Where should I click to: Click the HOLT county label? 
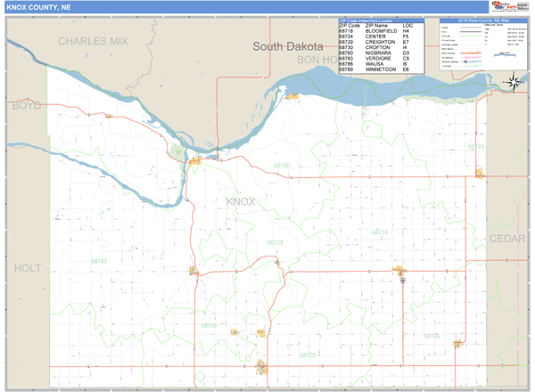28,267
